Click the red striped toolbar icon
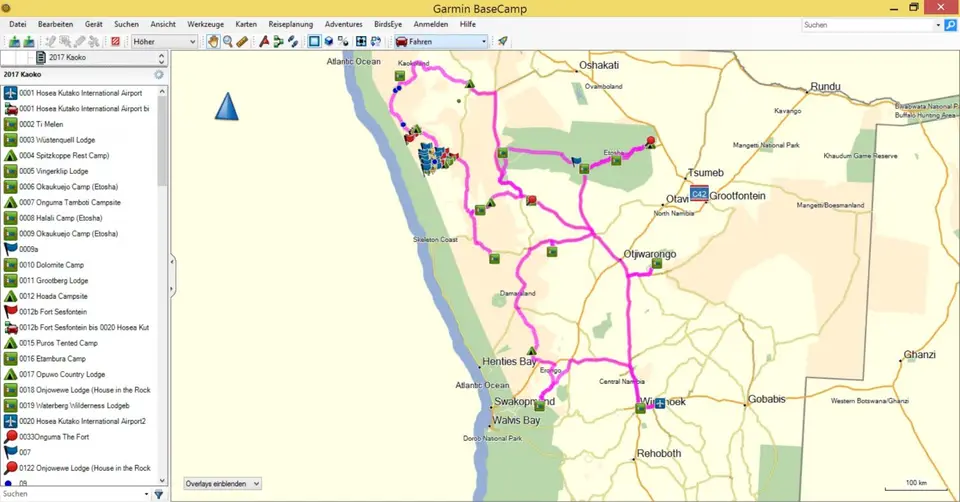Viewport: 960px width, 502px height. 115,41
